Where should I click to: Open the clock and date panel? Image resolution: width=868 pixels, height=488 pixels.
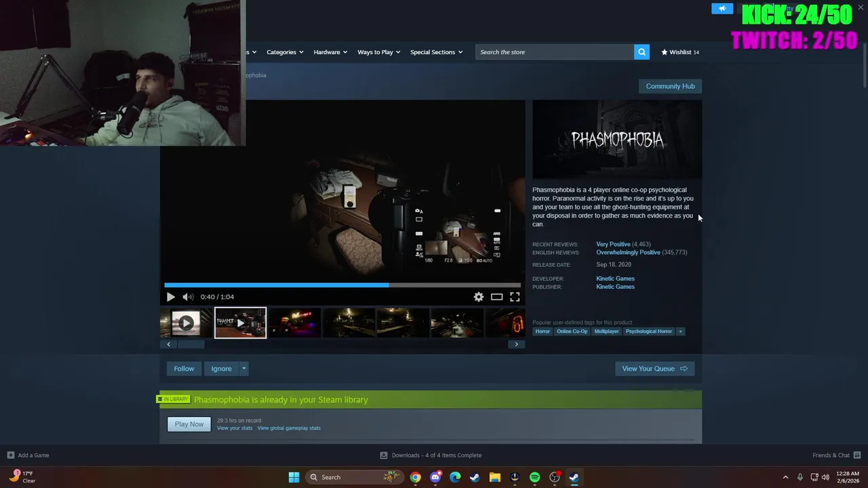(848, 477)
